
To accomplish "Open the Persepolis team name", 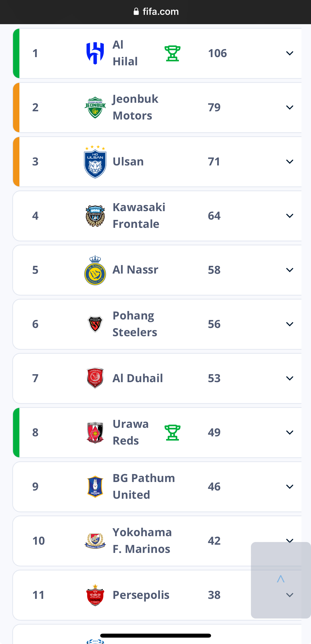I will [141, 595].
